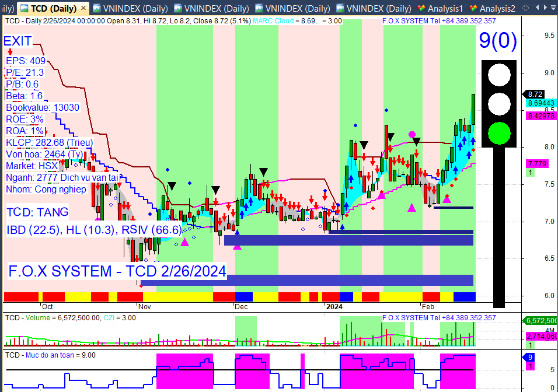
Task: Click the Bookvalue: 13030 text
Action: [43, 107]
